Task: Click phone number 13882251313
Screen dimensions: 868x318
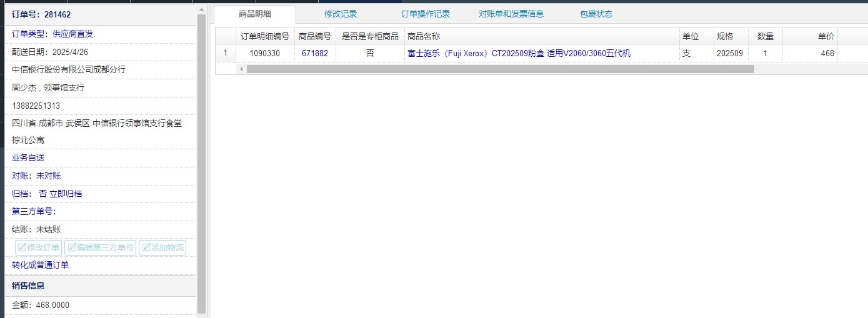Action: (36, 106)
